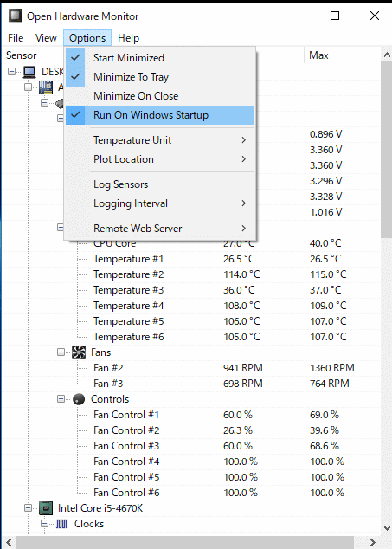
Task: Click the 40.0 °C max value
Action: 325,243
